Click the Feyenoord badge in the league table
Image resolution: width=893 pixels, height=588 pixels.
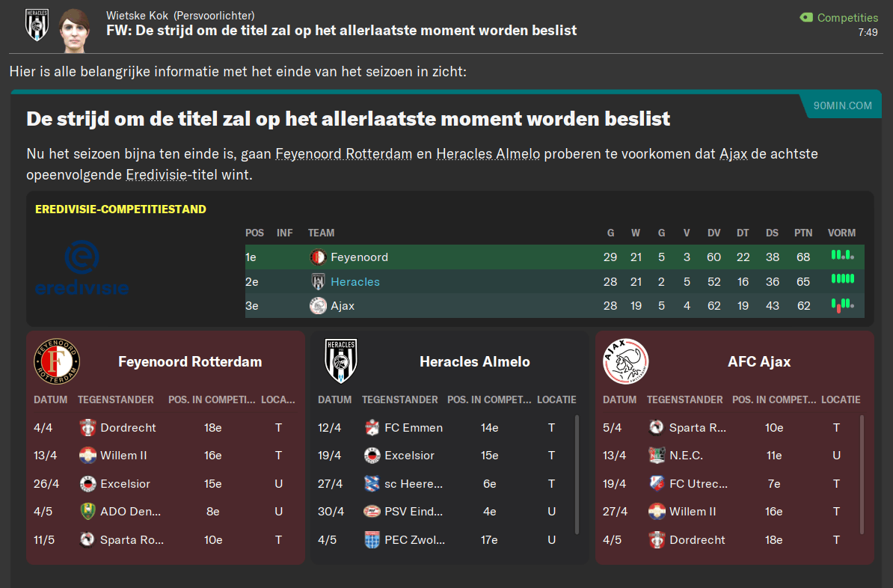[x=318, y=257]
